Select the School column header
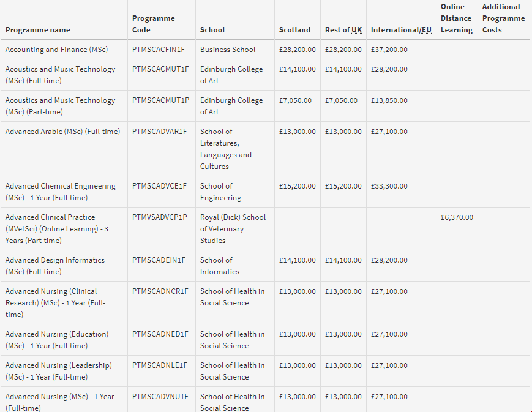Viewport: 532px width, 412px height. [212, 30]
